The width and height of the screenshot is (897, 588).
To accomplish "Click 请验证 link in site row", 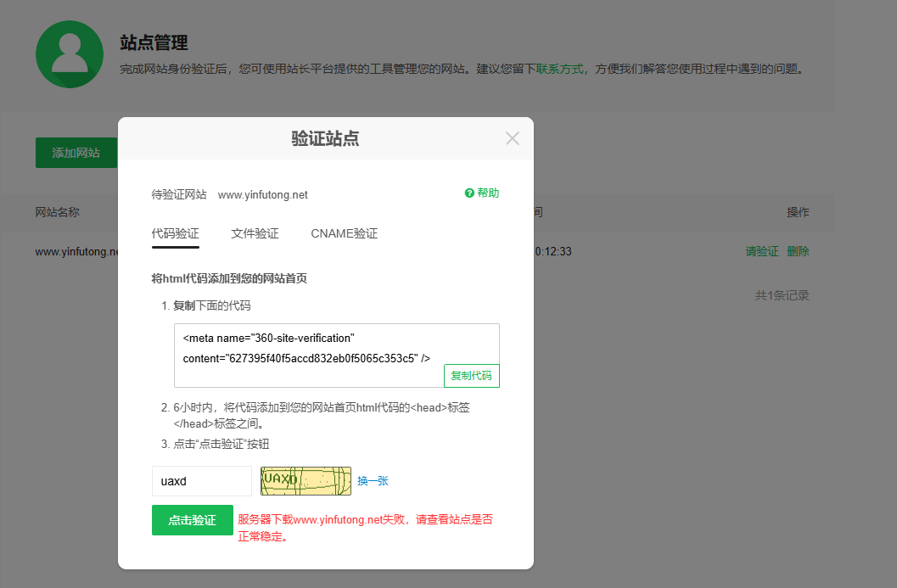I will pos(761,252).
